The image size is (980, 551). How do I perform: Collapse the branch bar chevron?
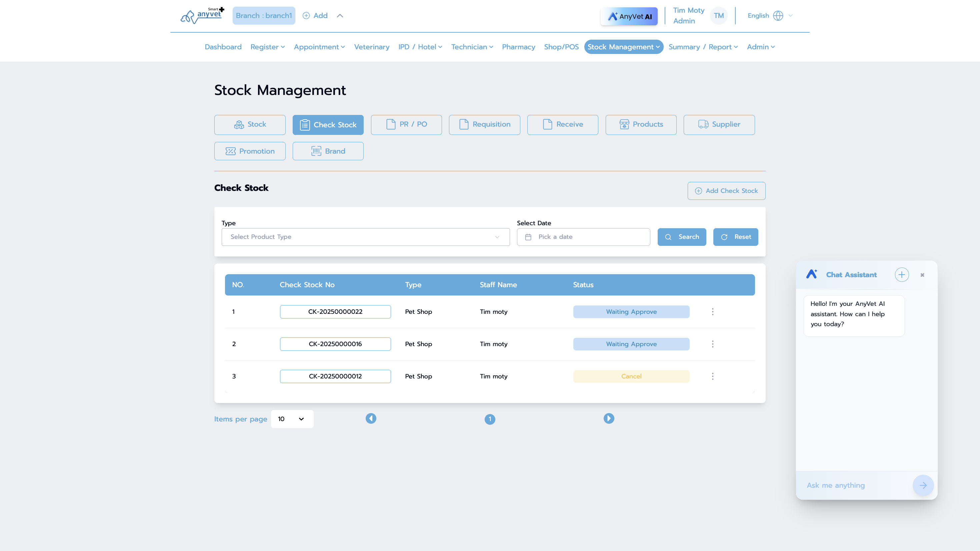[x=340, y=16]
